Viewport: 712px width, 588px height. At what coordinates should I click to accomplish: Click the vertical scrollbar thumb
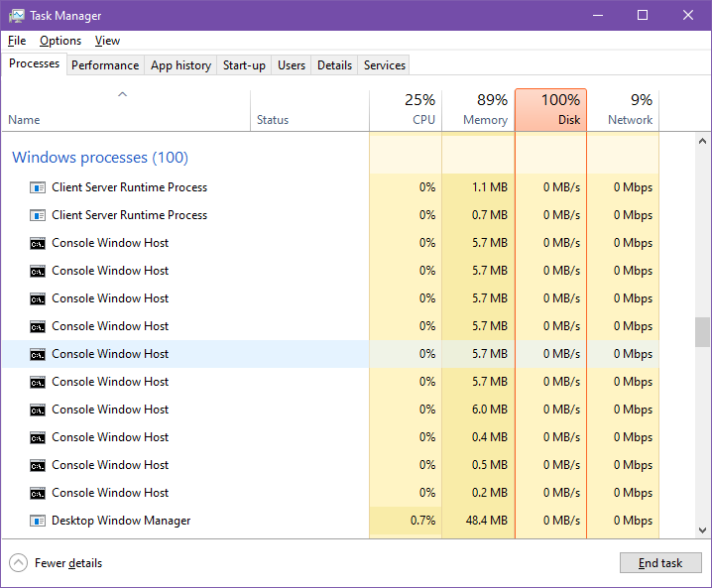coord(702,332)
